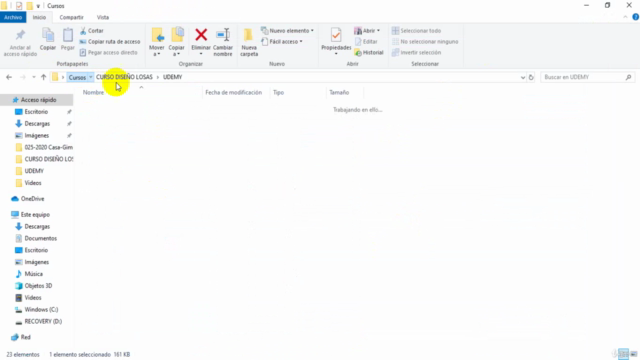Click the Pegar clipboard icon
This screenshot has height=360, width=640.
click(x=68, y=35)
